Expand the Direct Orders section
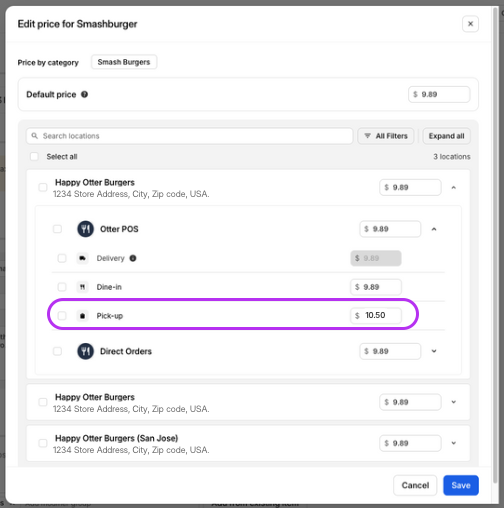 click(x=434, y=351)
